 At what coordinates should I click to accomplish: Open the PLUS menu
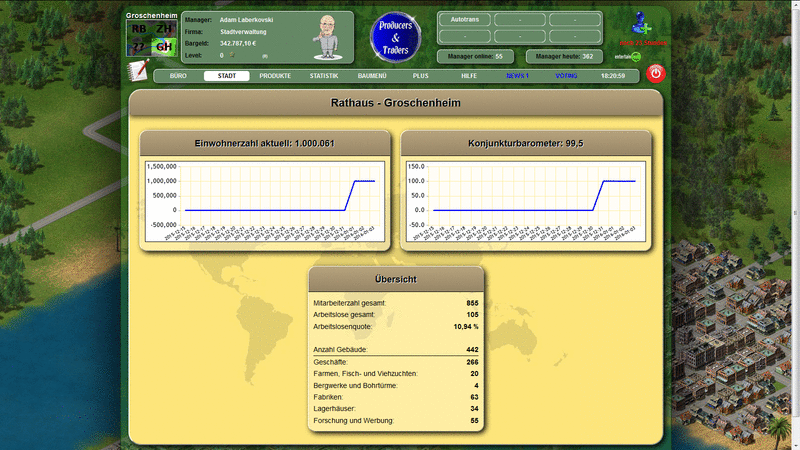[420, 76]
